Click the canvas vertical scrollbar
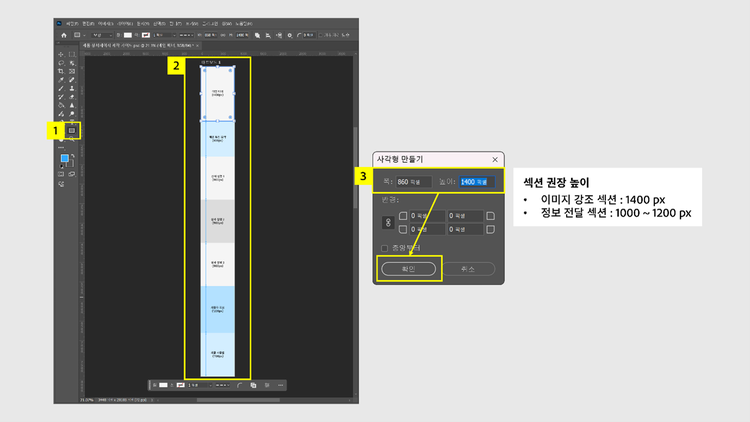This screenshot has width=750, height=422. pyautogui.click(x=355, y=167)
